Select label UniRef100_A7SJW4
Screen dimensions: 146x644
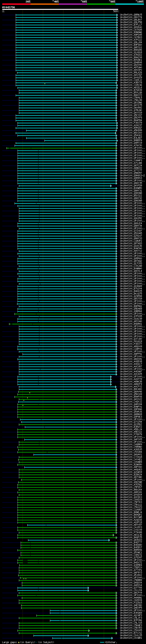point(131,163)
